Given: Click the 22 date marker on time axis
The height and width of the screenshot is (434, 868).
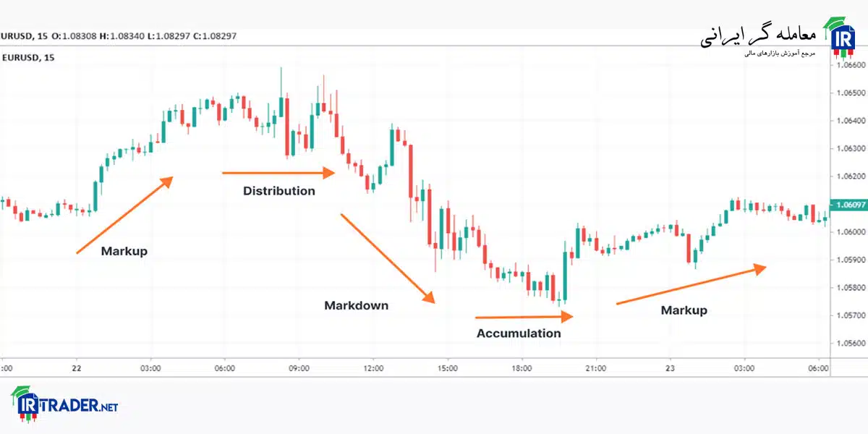Looking at the screenshot, I should point(76,368).
